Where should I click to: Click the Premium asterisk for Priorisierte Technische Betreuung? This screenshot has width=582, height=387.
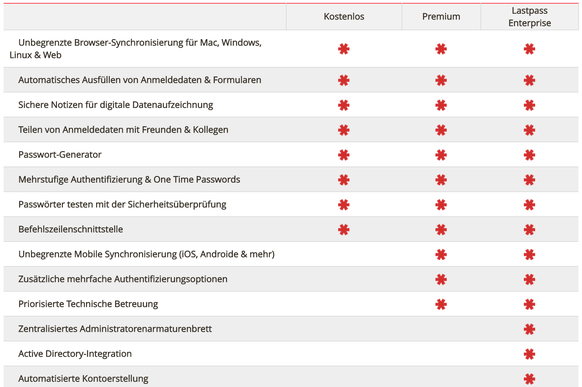[441, 304]
